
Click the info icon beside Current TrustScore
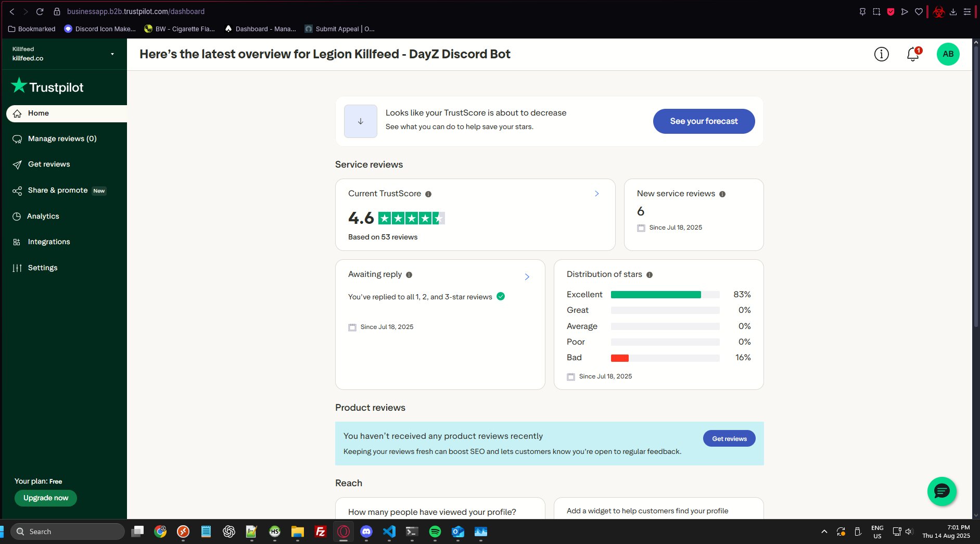[x=428, y=194]
